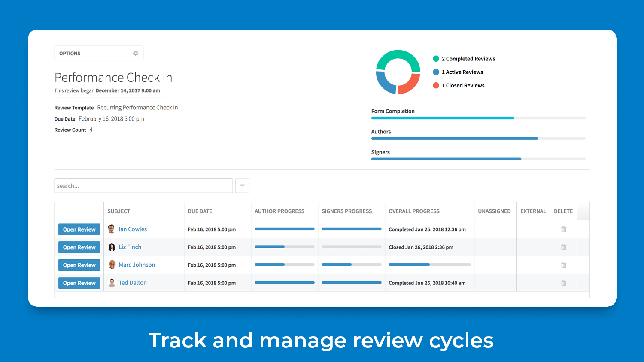The width and height of the screenshot is (644, 362).
Task: Click the trash icon for Ian Cowles' review
Action: point(563,229)
